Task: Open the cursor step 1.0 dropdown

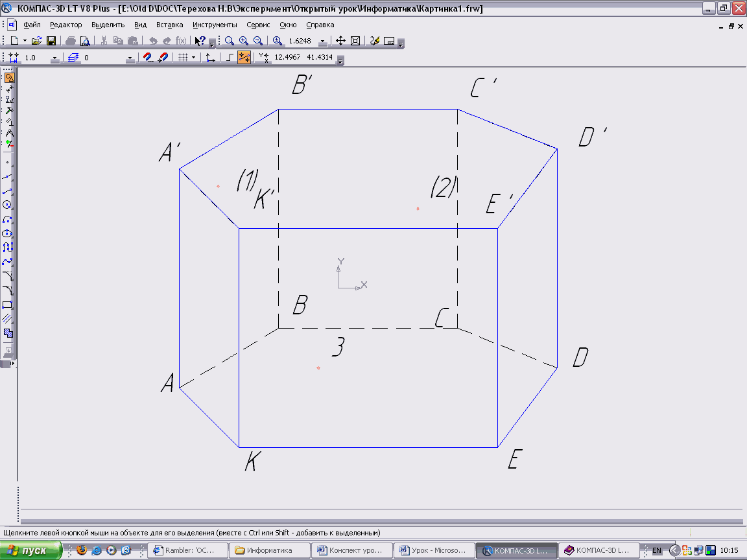Action: point(54,58)
